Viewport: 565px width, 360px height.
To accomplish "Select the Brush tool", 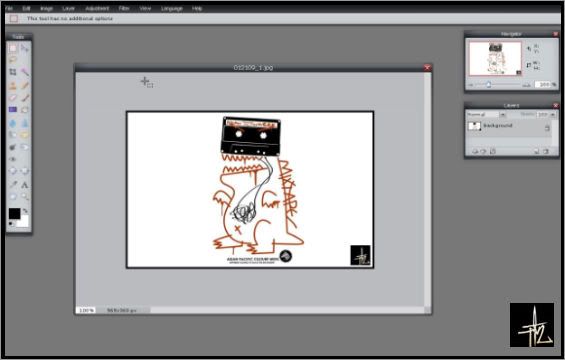I will [x=25, y=98].
